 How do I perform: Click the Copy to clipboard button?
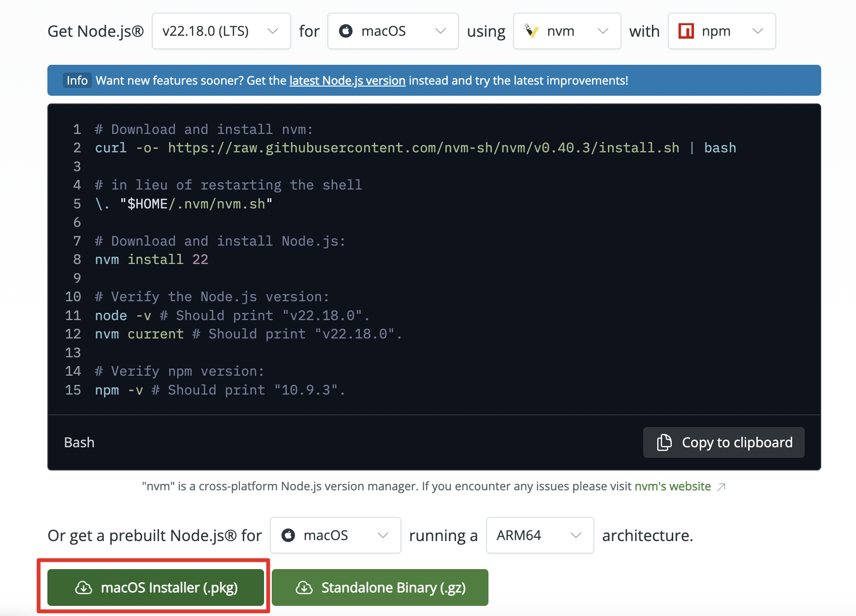[x=723, y=442]
